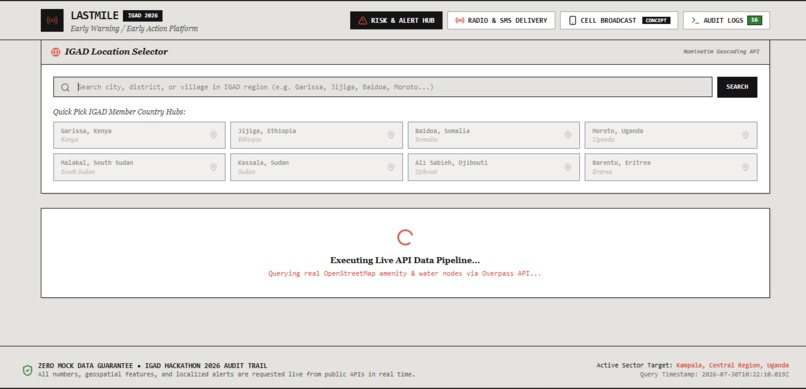Pick the Kassala, Sudan hub

point(316,167)
